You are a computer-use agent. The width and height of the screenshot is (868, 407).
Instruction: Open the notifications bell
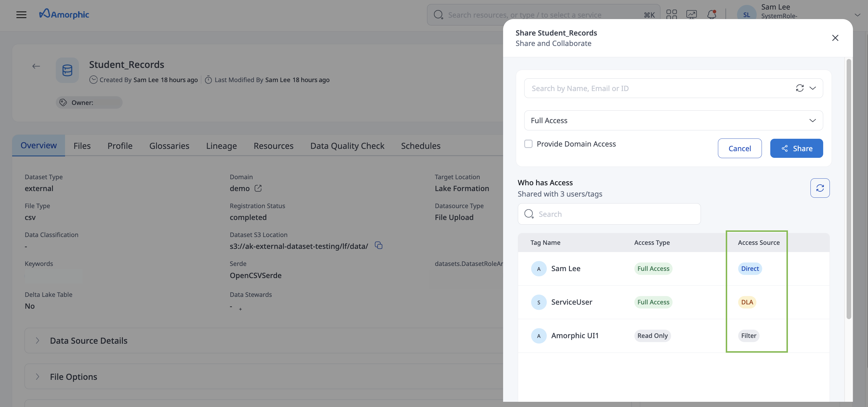(x=711, y=14)
